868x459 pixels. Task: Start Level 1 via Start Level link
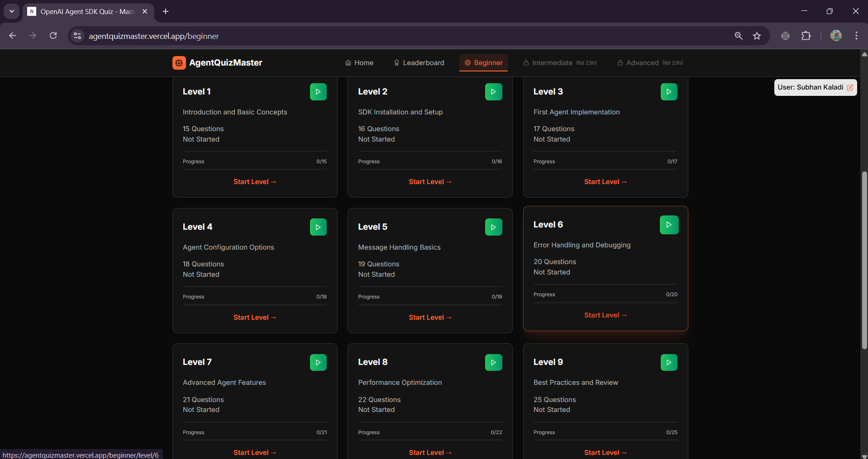[255, 182]
